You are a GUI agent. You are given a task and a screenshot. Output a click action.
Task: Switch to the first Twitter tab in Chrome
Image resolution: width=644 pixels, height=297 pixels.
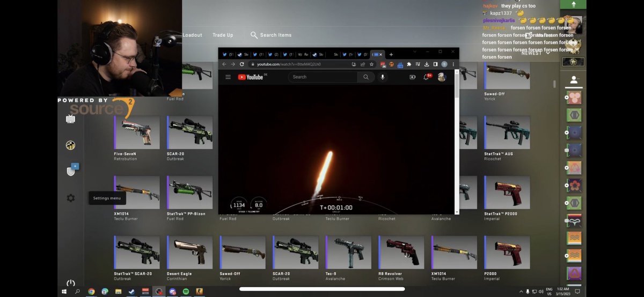228,54
